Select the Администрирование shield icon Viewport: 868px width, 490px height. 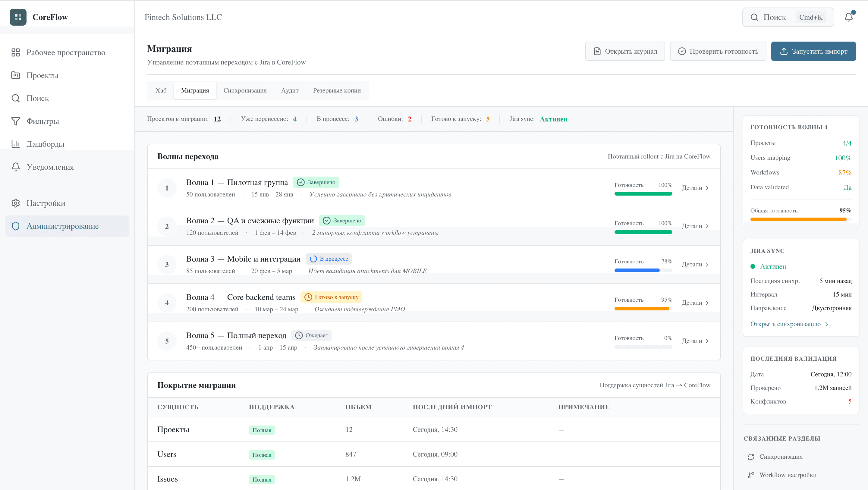(x=16, y=226)
